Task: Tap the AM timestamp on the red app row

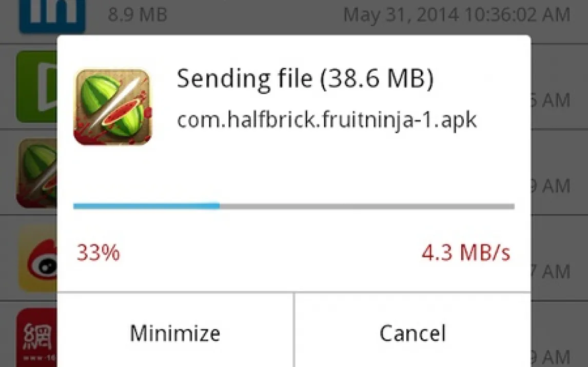Action: [x=551, y=357]
